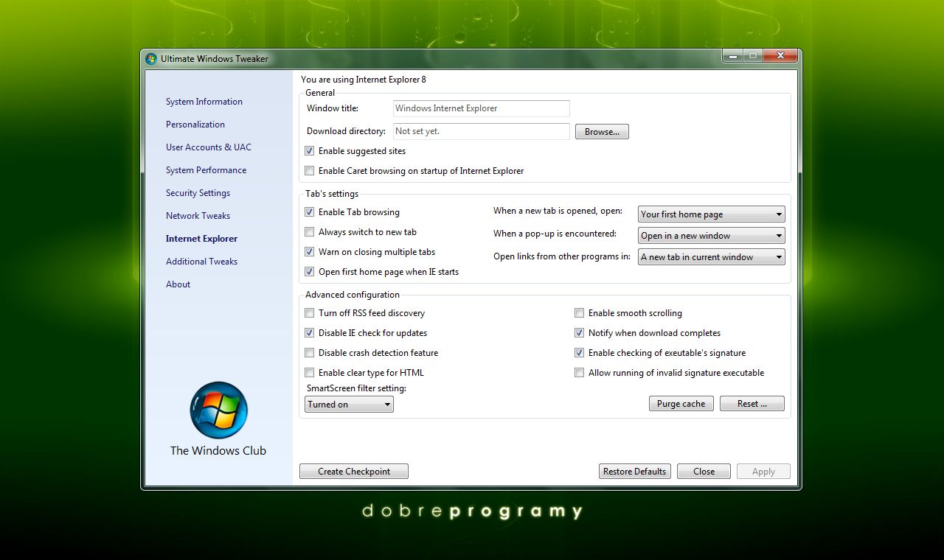Click the Ultimate Windows Tweaker title bar icon
The height and width of the screenshot is (560, 944).
(x=151, y=59)
